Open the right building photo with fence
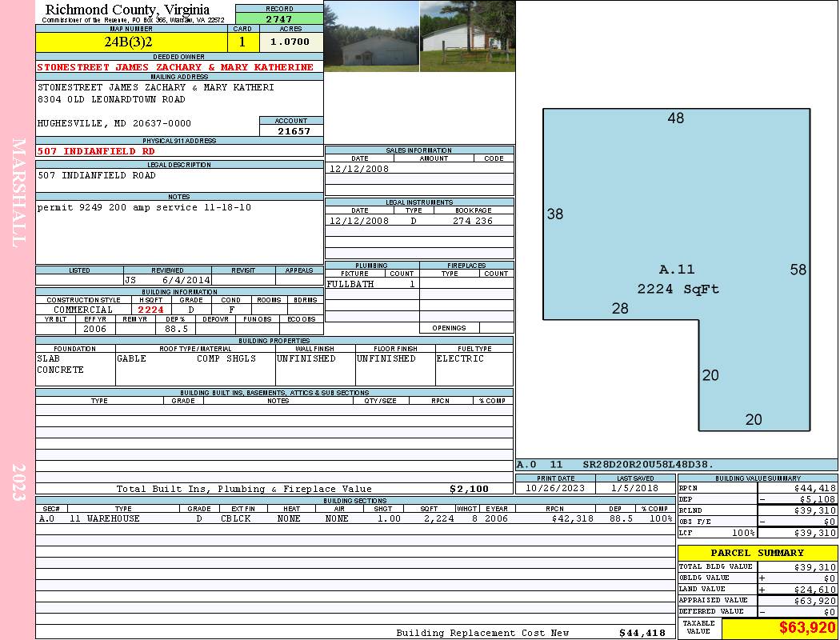The image size is (840, 640). (x=467, y=36)
